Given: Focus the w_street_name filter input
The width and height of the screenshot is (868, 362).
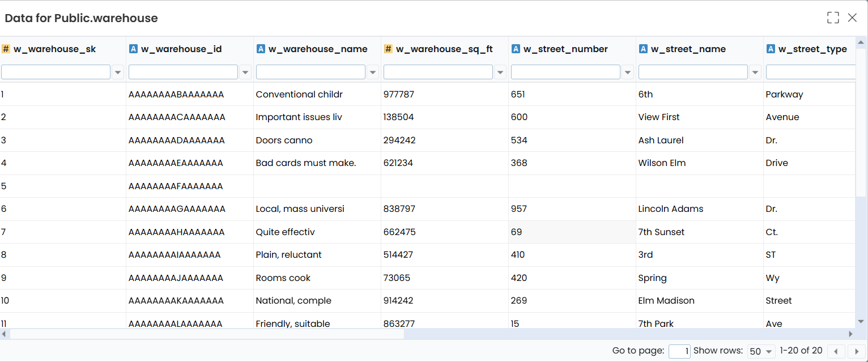Looking at the screenshot, I should (x=693, y=72).
